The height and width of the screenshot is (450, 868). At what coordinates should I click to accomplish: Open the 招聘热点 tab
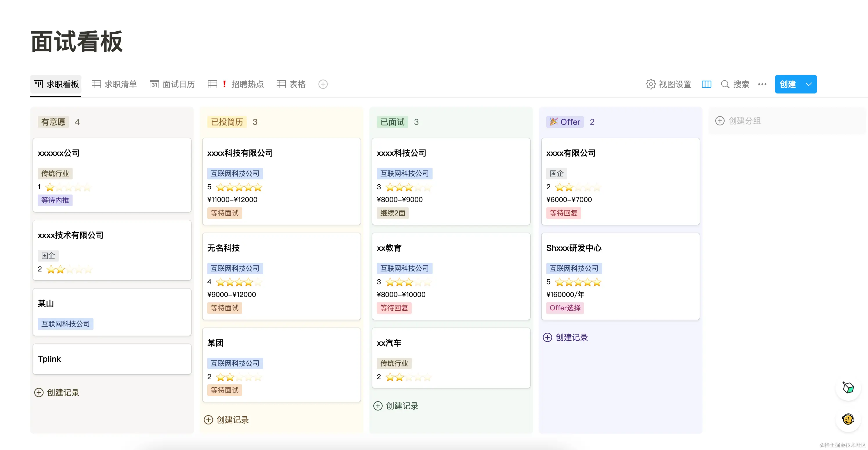235,84
